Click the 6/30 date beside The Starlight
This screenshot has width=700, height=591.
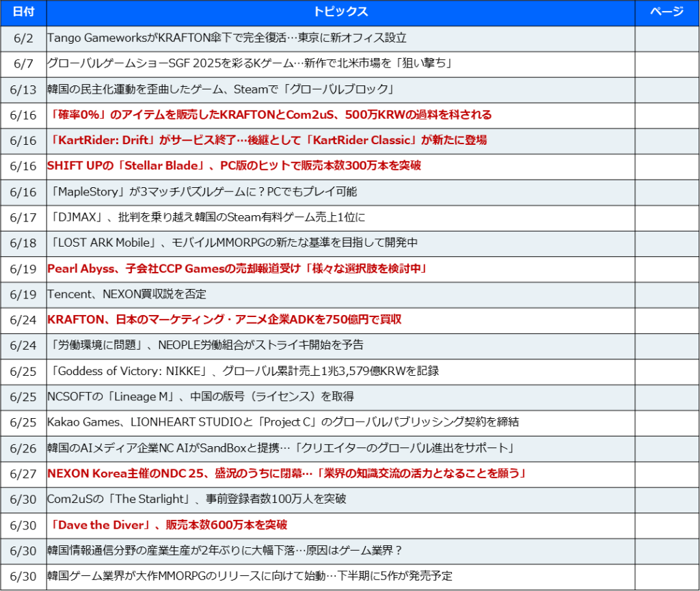click(23, 499)
